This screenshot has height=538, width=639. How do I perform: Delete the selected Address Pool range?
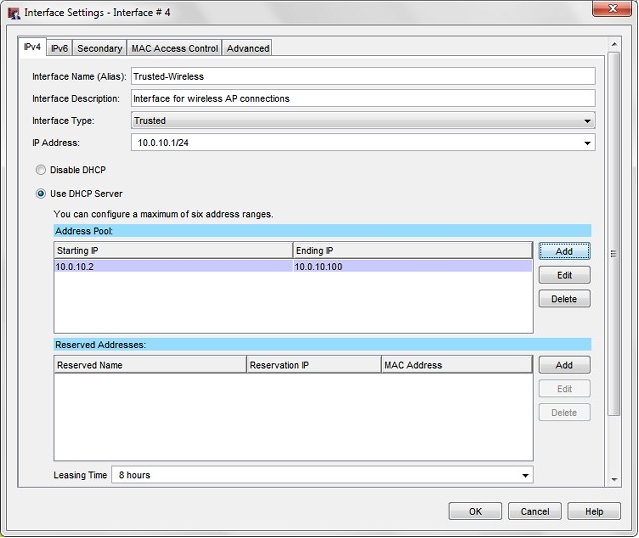click(564, 299)
